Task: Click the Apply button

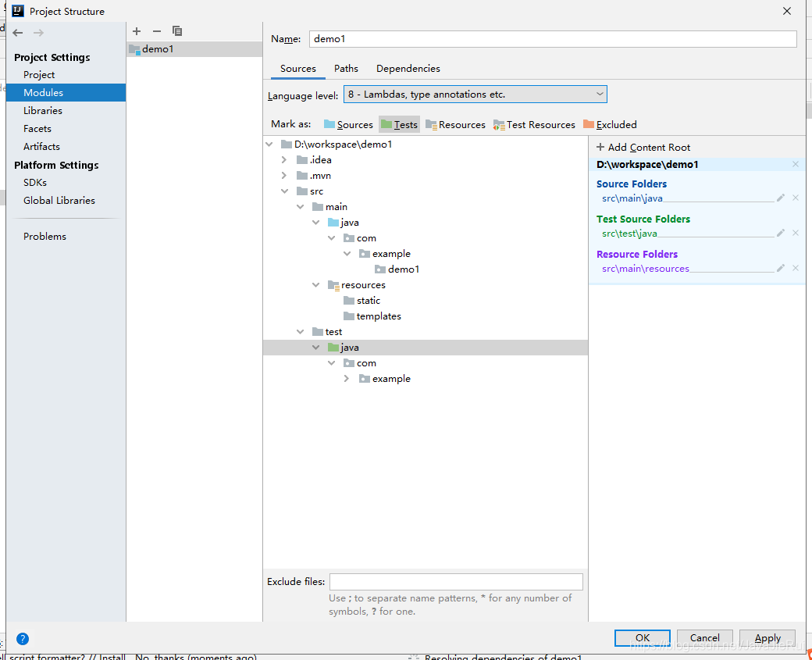Action: [x=767, y=638]
